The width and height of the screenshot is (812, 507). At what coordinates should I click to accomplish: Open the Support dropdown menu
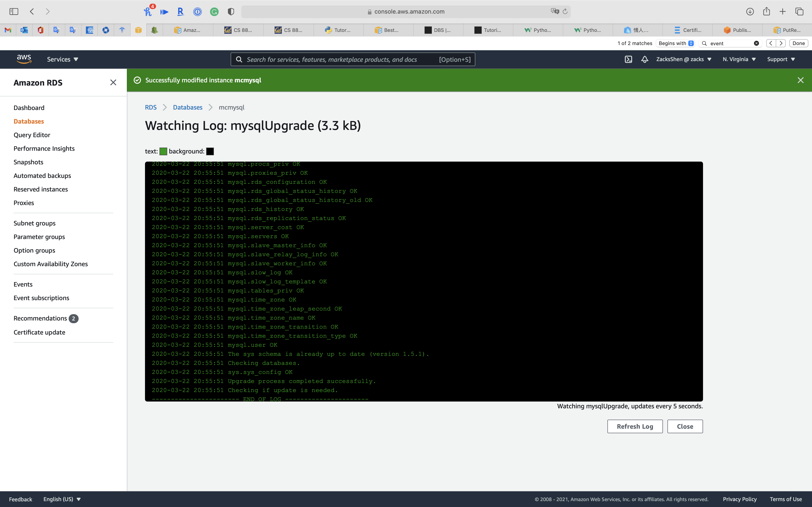(781, 59)
